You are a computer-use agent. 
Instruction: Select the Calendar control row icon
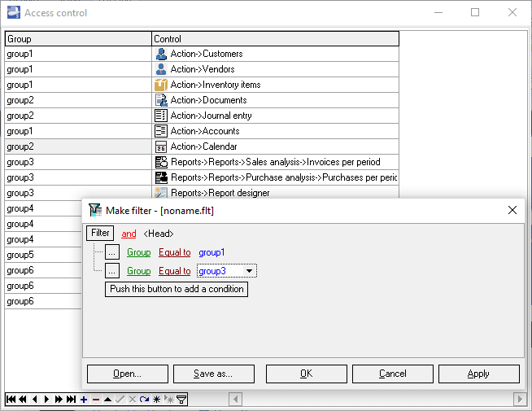pyautogui.click(x=161, y=146)
